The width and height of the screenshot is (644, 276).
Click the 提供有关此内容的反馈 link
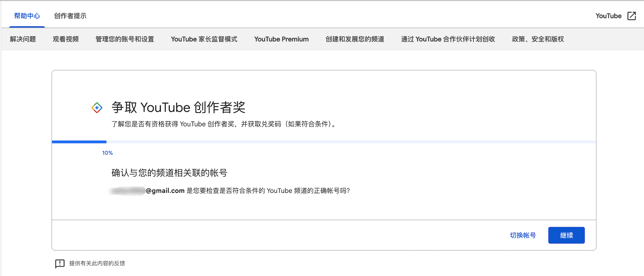pos(97,263)
